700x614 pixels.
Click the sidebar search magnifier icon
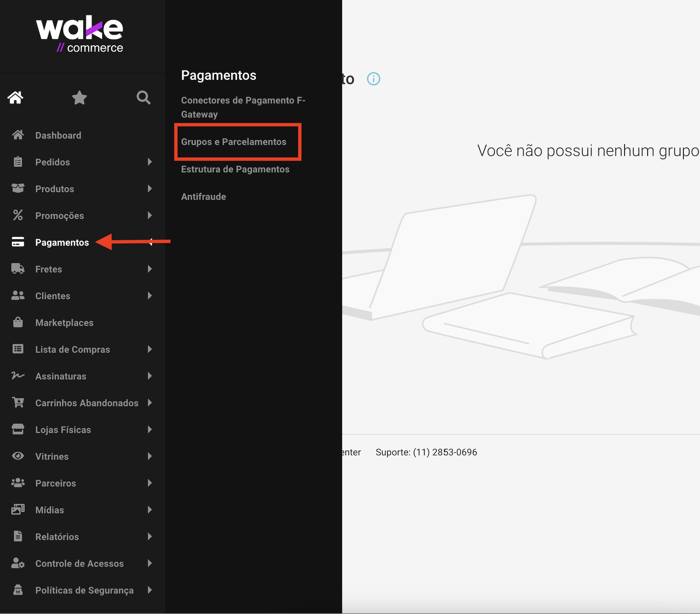143,98
